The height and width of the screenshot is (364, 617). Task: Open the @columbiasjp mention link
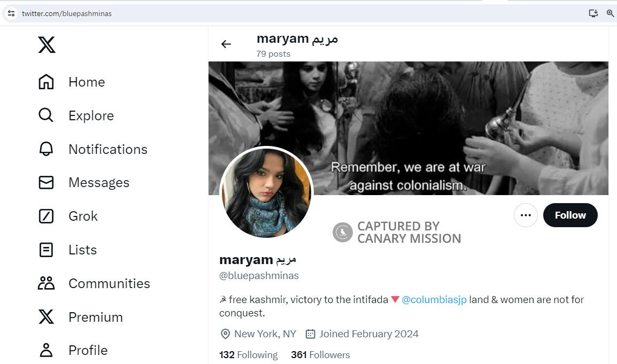click(434, 300)
